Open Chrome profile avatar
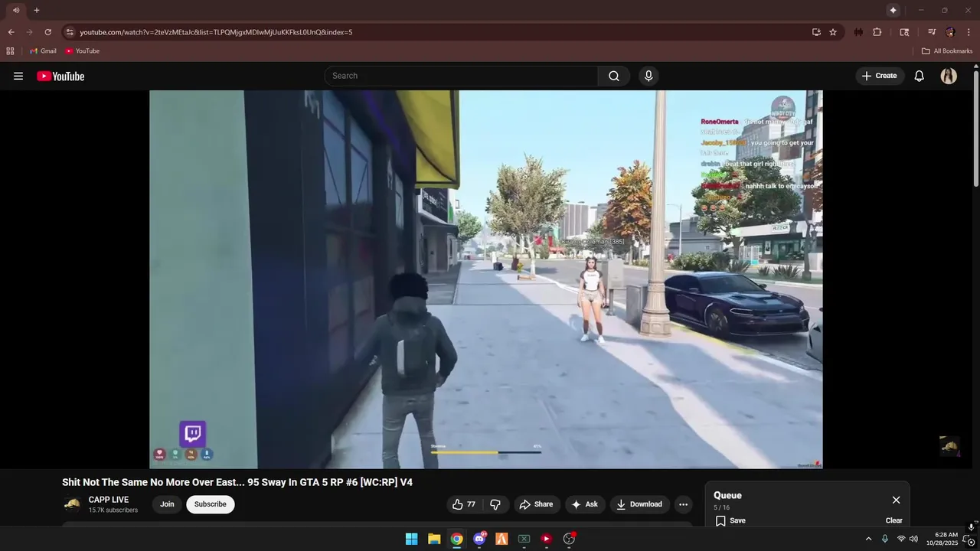The height and width of the screenshot is (551, 980). (x=950, y=32)
